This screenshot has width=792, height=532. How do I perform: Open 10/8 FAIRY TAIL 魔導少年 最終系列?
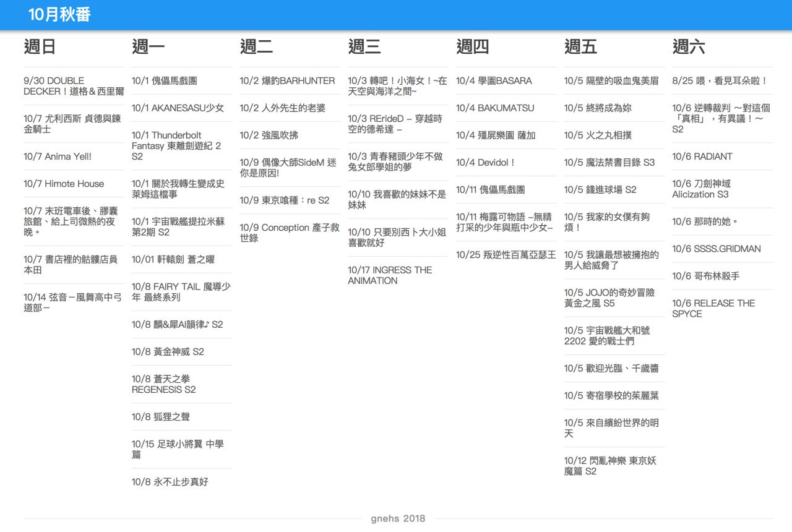coord(181,292)
